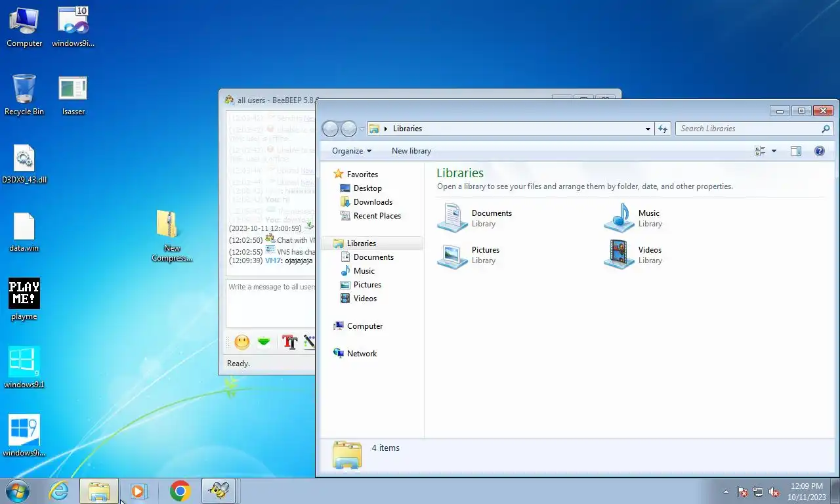Open the Videos library in the main pane

click(633, 255)
